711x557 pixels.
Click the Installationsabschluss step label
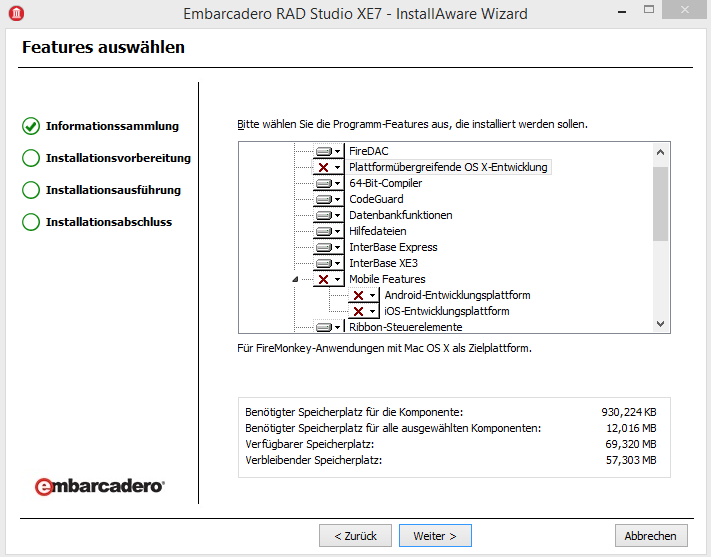pyautogui.click(x=109, y=222)
